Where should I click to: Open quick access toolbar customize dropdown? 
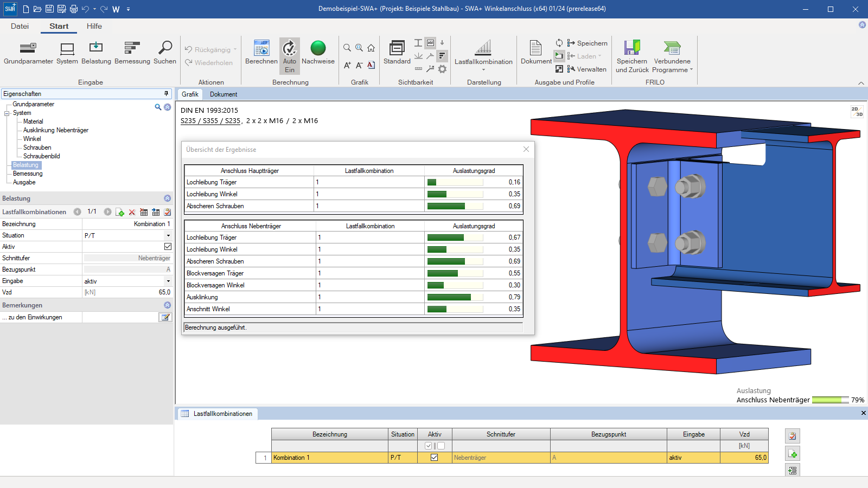pos(128,9)
